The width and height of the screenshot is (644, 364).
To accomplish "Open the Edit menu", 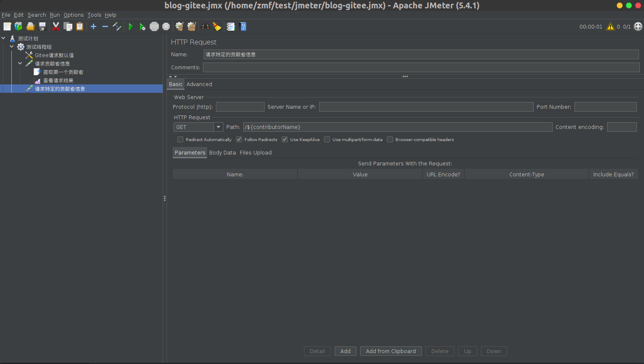I will (x=18, y=15).
